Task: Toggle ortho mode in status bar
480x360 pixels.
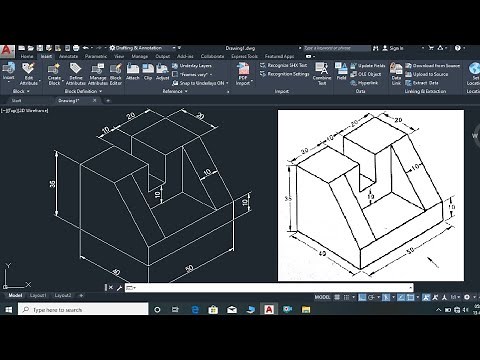Action: (x=362, y=297)
